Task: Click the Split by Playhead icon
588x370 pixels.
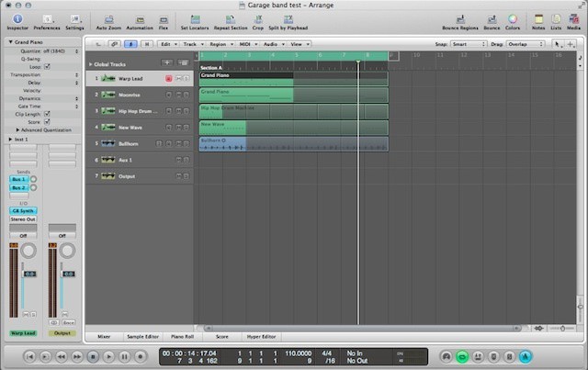Action: tap(288, 19)
